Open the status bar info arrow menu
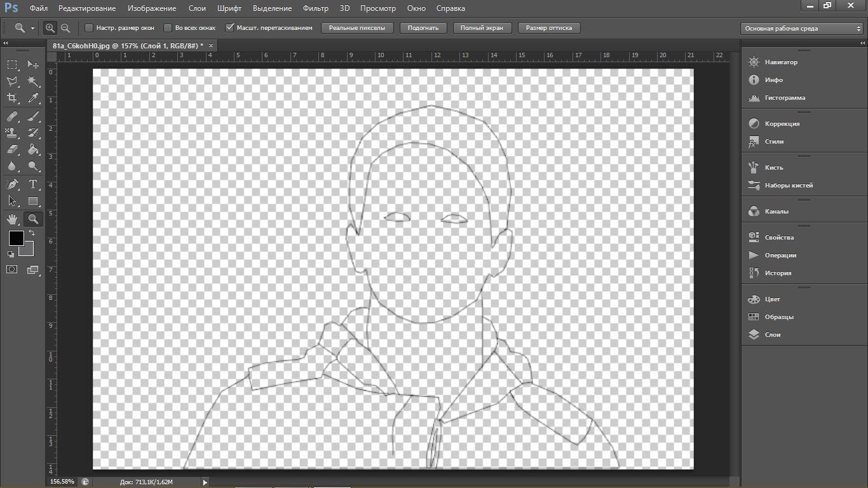 (205, 482)
